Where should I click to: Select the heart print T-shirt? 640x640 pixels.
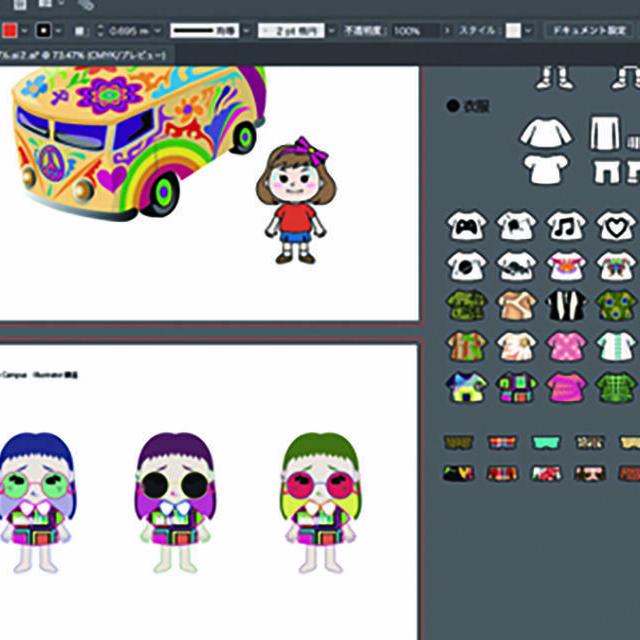(x=616, y=225)
